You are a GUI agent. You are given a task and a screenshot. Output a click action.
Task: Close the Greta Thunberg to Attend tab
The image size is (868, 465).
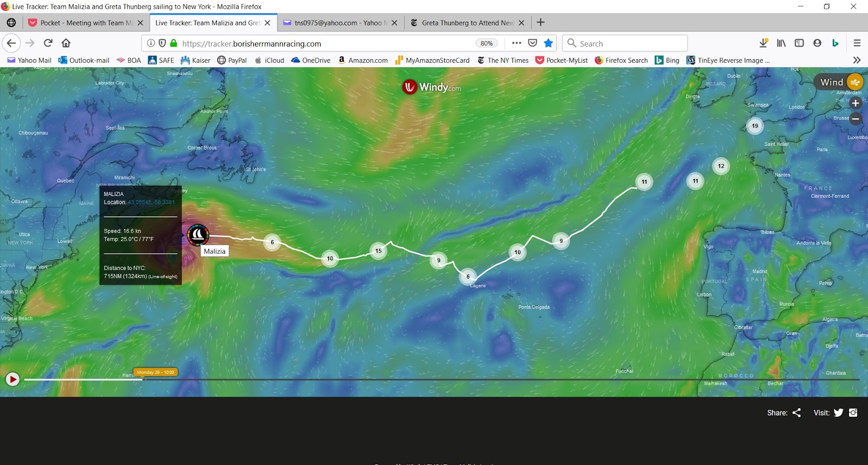pos(521,23)
